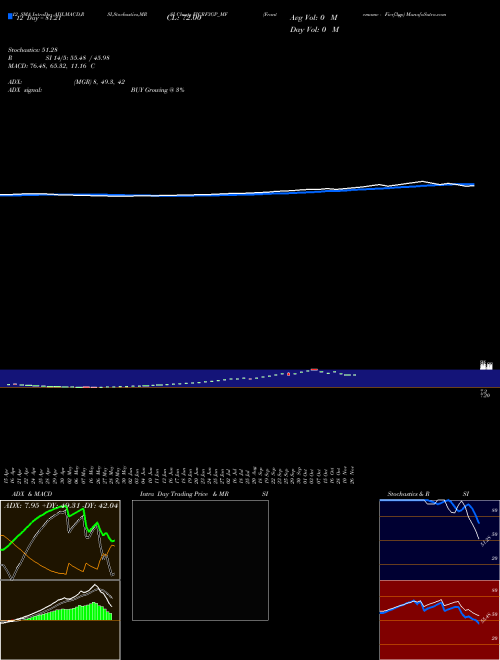This screenshot has width=500, height=660.
Task: Open the MACD histogram chart thumbnail
Action: [60, 620]
